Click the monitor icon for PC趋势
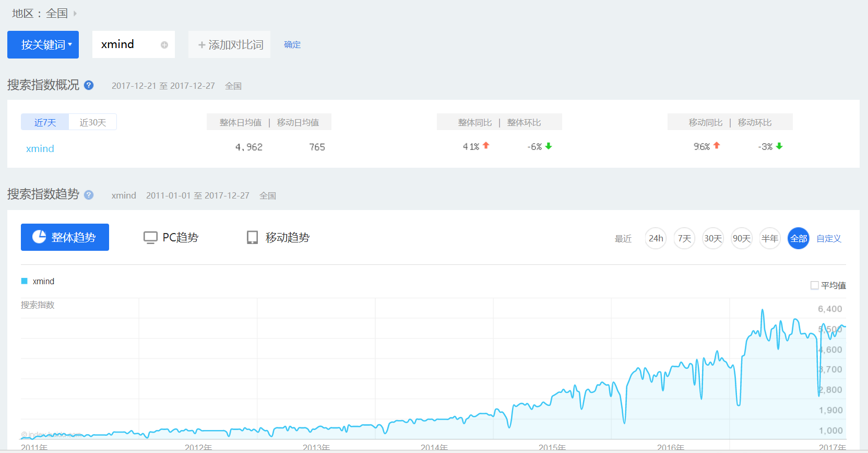Screen dimensions: 868x453 (150, 238)
